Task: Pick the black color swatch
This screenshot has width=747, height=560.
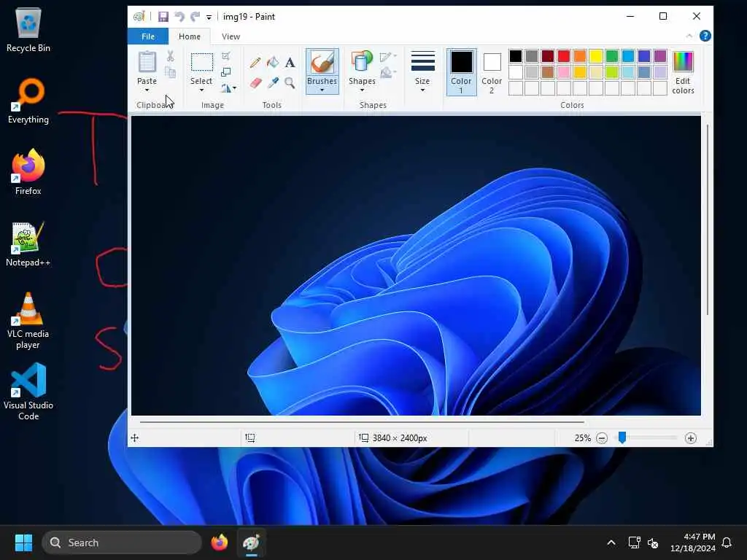Action: [x=516, y=55]
